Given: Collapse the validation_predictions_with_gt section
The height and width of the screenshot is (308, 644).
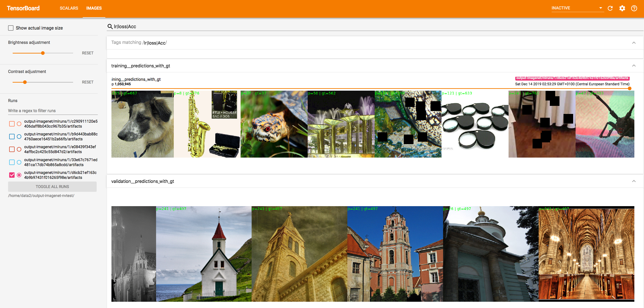Looking at the screenshot, I should point(634,181).
